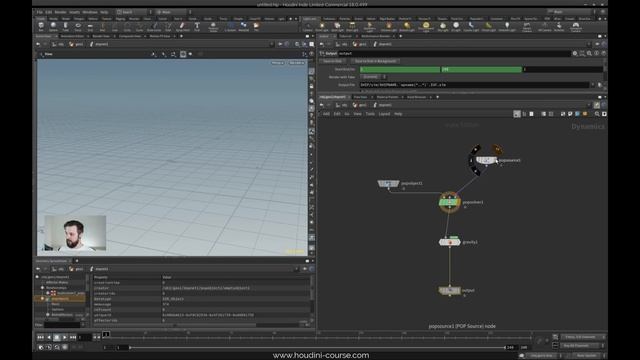Screen dimensions: 640x360
Task: Click the gravity1 node
Action: [449, 242]
